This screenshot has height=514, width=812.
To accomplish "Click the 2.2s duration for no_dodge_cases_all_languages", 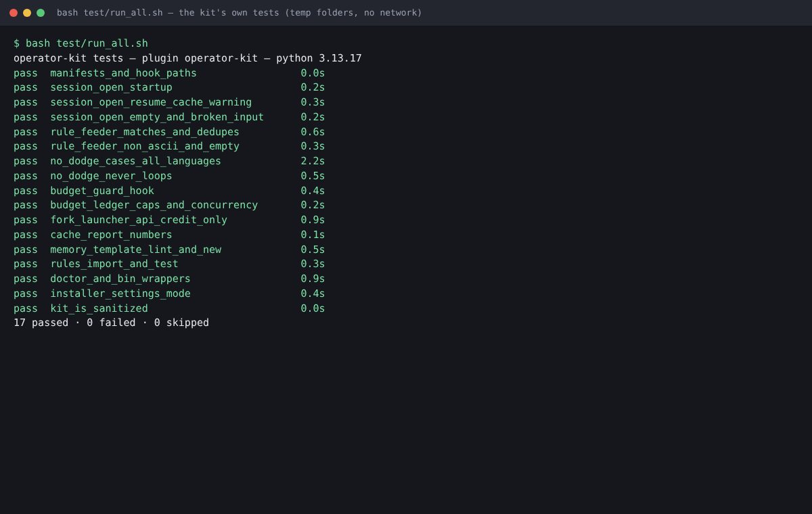I will (x=313, y=161).
